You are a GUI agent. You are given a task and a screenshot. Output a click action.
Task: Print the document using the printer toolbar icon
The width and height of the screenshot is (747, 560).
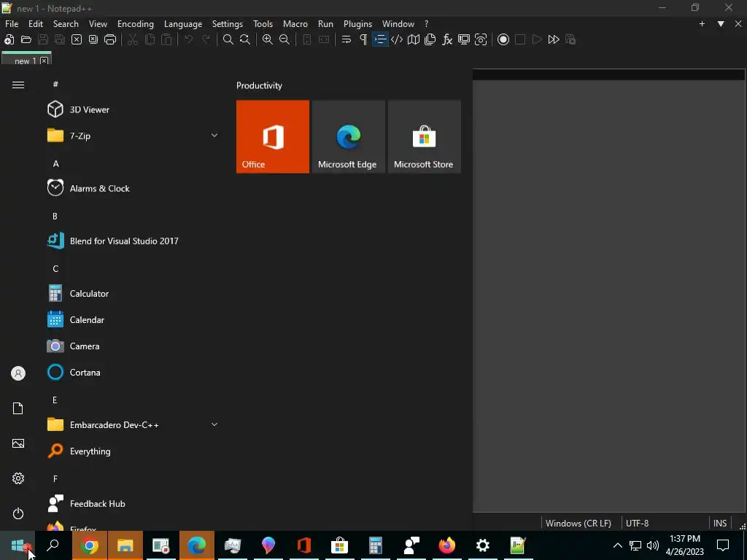click(110, 39)
